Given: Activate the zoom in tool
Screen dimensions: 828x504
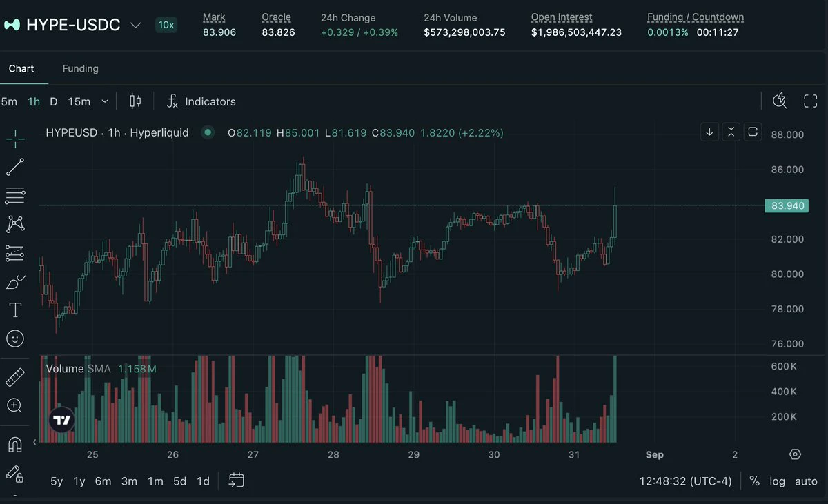Looking at the screenshot, I should click(15, 405).
